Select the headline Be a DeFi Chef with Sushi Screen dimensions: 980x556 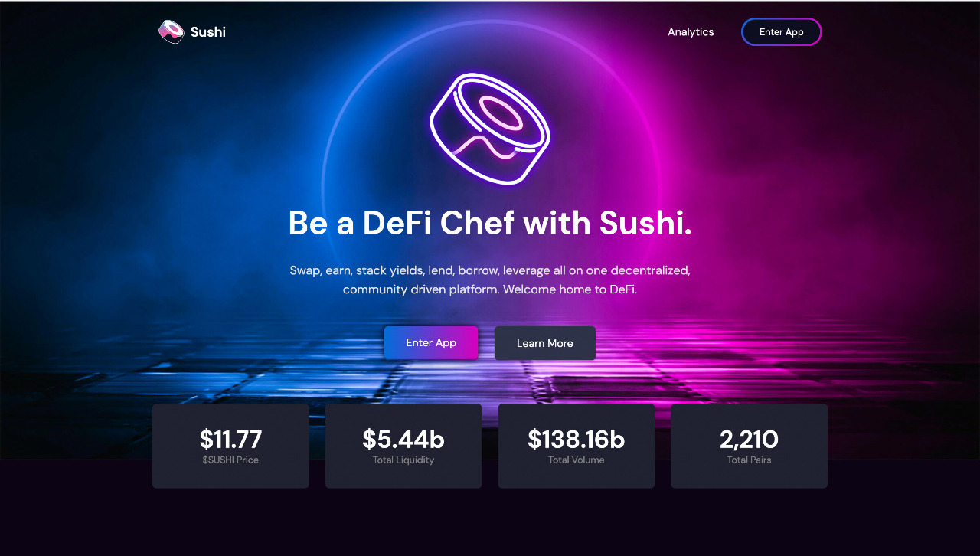[x=490, y=223]
